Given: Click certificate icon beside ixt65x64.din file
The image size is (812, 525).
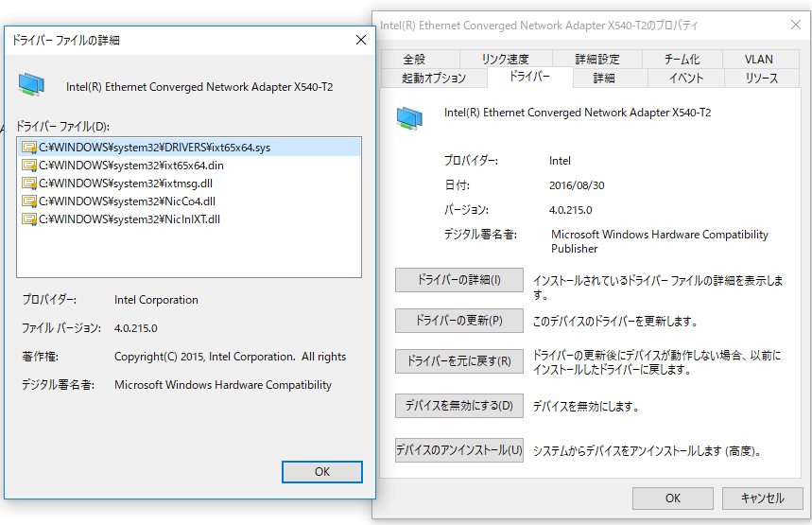Looking at the screenshot, I should click(29, 166).
